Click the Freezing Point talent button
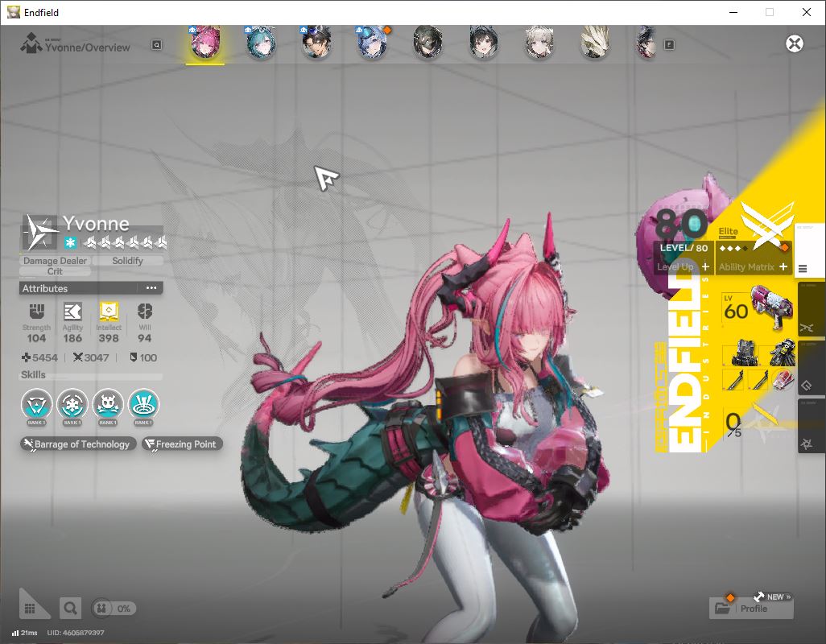The image size is (826, 644). [182, 444]
